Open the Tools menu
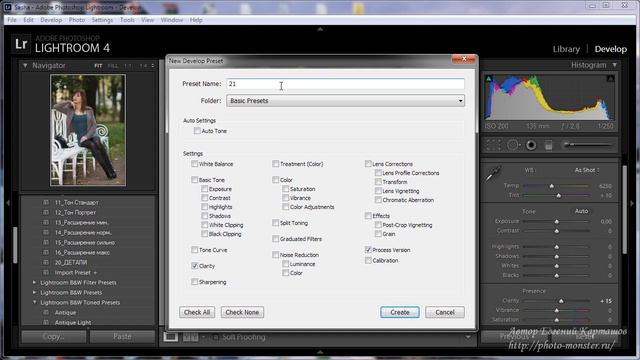 (x=127, y=20)
